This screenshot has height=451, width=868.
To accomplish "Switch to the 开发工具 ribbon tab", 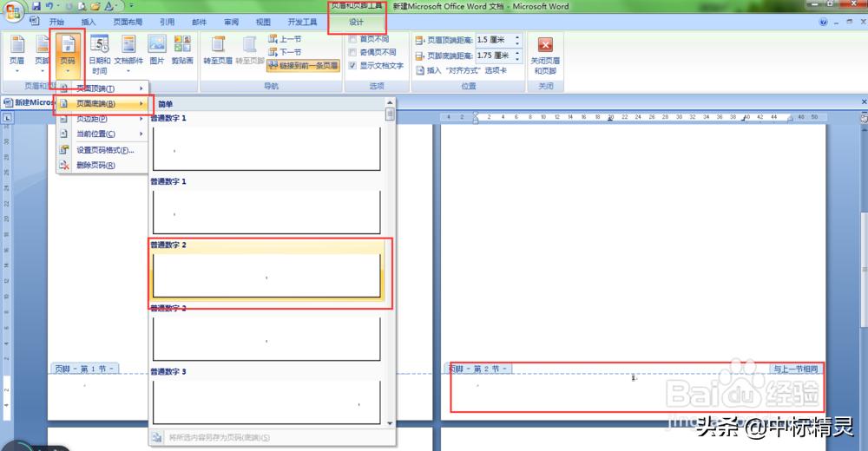I will pos(302,23).
